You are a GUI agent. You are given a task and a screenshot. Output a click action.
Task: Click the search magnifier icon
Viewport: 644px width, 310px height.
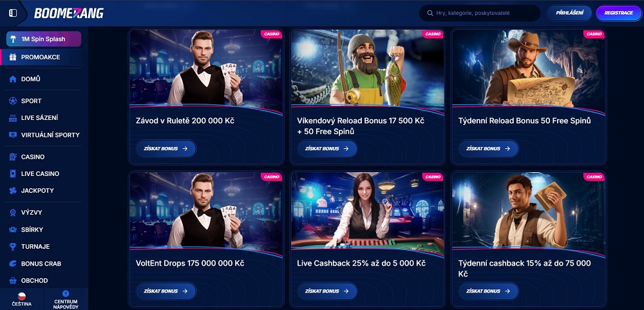click(430, 13)
